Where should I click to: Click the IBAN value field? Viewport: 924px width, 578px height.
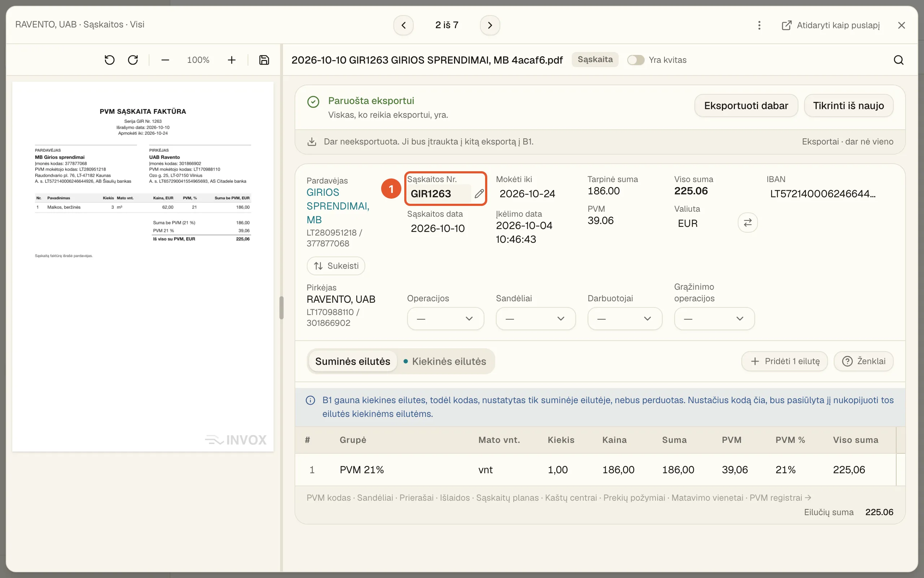pos(823,194)
